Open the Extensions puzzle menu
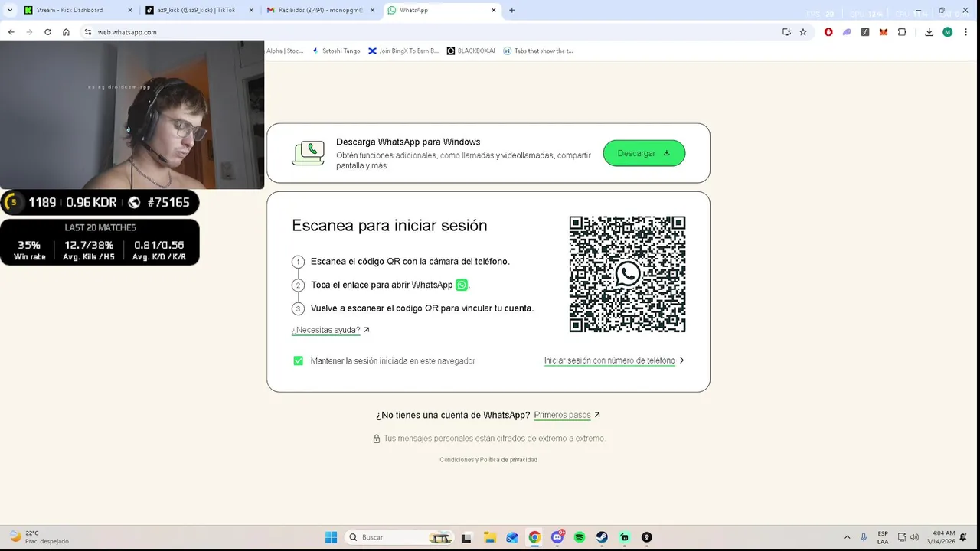 pyautogui.click(x=902, y=32)
